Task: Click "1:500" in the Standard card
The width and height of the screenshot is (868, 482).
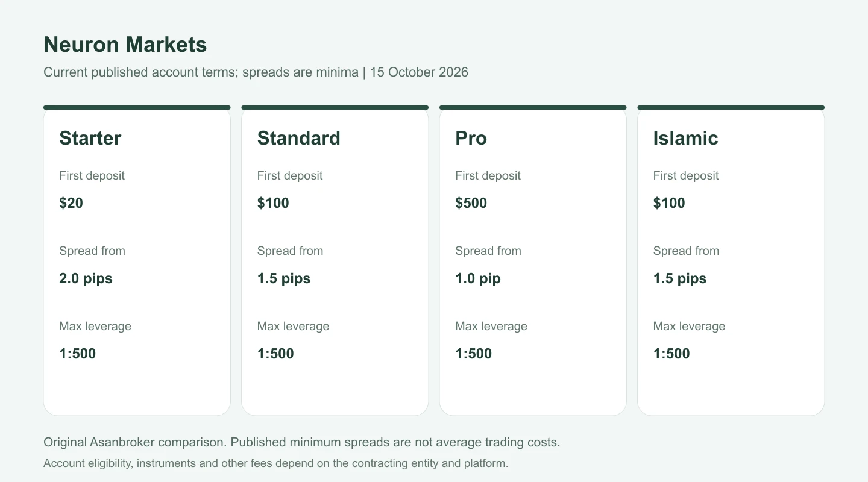Action: pos(275,354)
